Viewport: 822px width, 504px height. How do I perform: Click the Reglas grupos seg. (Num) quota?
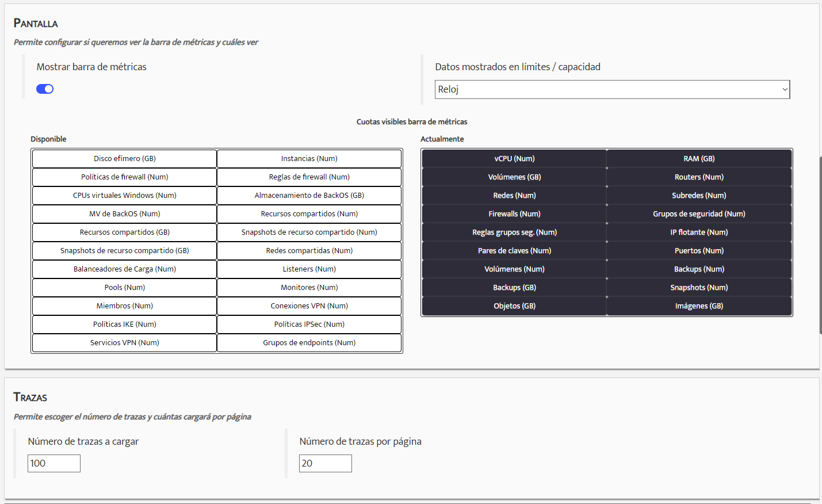pos(515,232)
